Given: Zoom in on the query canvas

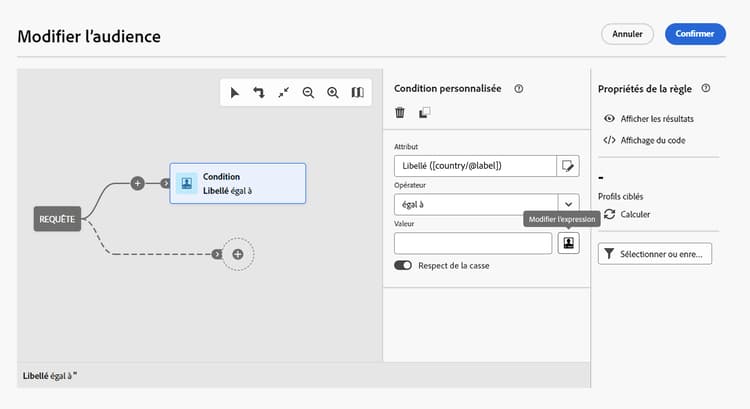Looking at the screenshot, I should [x=333, y=92].
